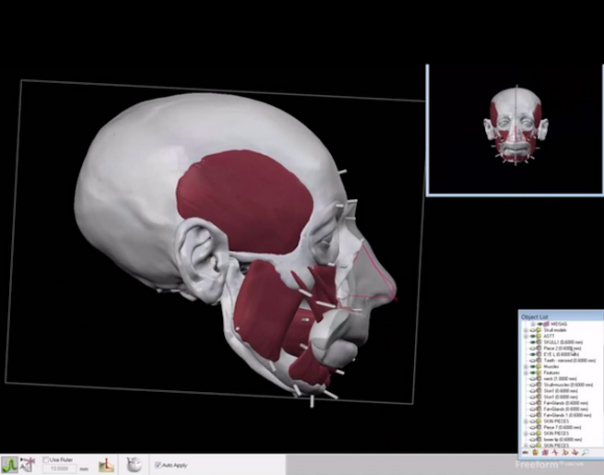
Task: Select the Teeth - mirrored row
Action: click(570, 360)
